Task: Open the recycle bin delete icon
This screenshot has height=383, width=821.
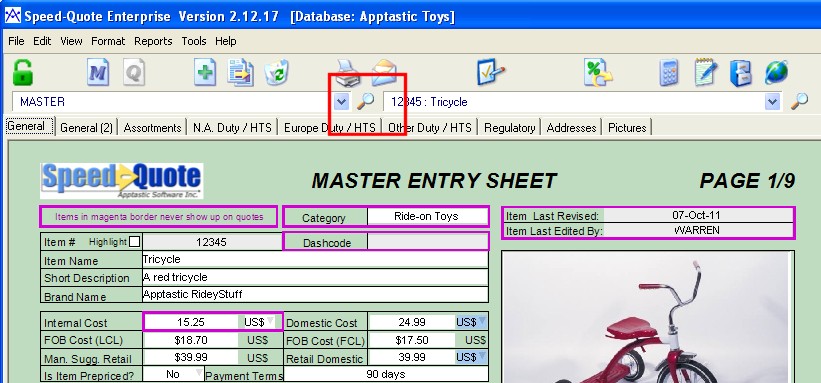Action: pyautogui.click(x=276, y=72)
